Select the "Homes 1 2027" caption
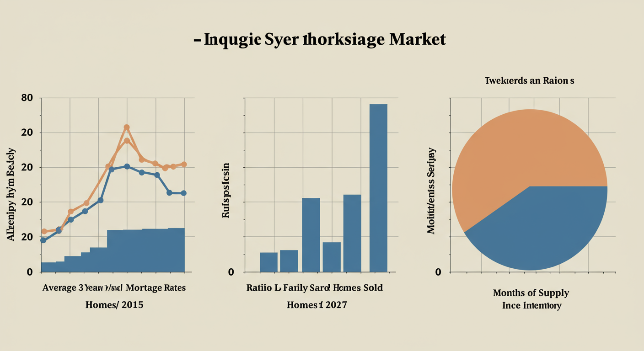 click(x=317, y=305)
